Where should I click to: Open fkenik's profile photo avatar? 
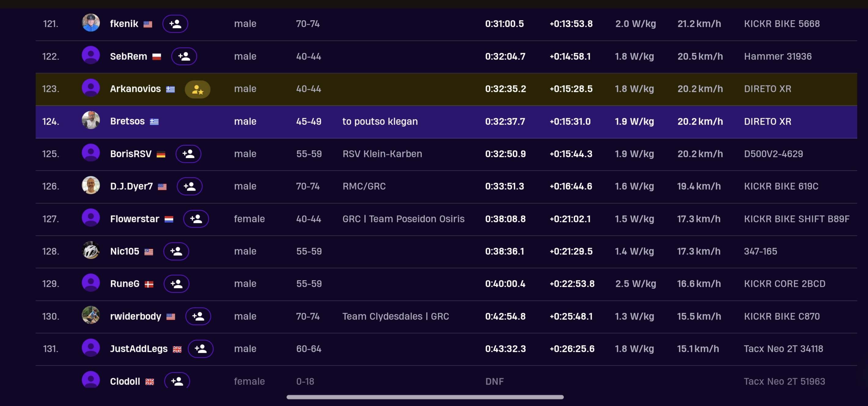tap(91, 23)
